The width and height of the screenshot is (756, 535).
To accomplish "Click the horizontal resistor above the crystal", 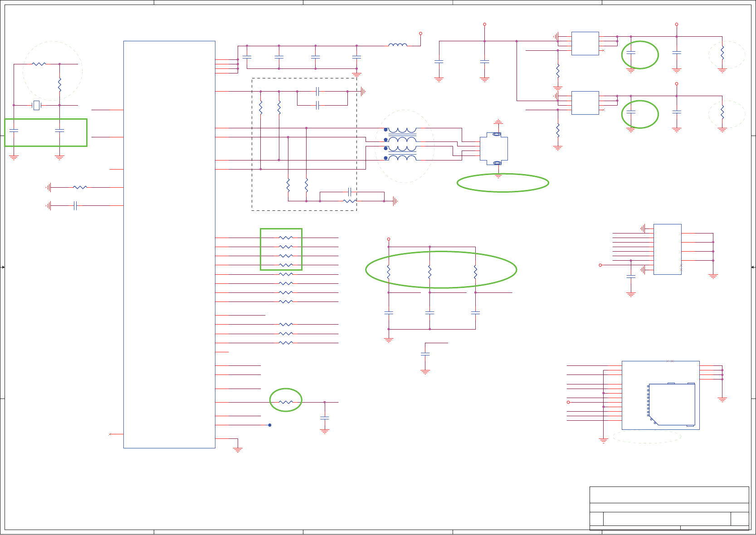I will click(39, 64).
